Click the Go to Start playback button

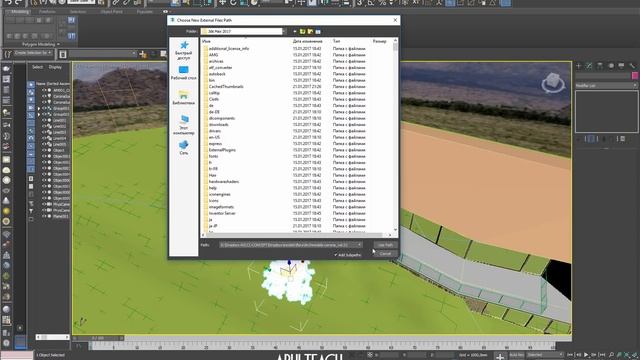pyautogui.click(x=570, y=355)
